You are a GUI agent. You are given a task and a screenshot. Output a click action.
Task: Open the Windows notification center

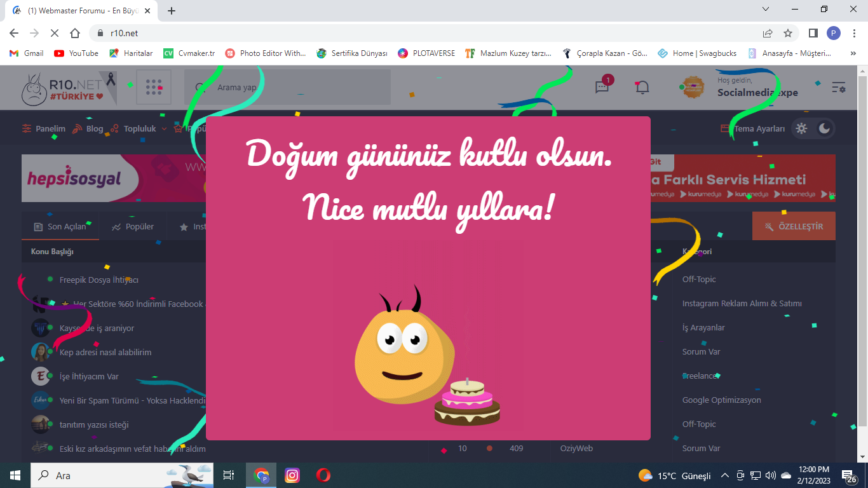[x=850, y=476]
